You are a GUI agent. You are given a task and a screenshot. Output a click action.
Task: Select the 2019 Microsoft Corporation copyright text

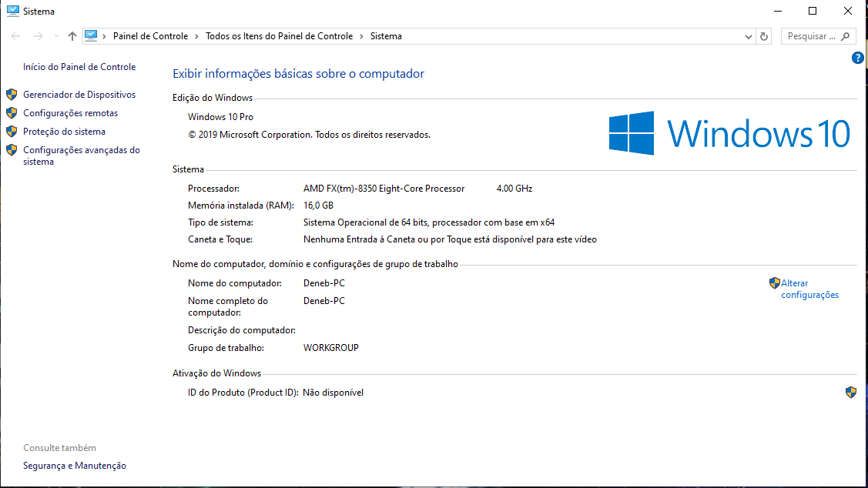[x=309, y=135]
